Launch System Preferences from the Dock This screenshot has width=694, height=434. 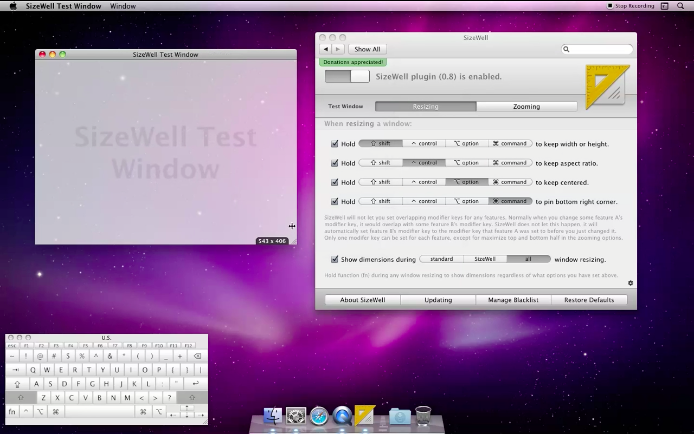pyautogui.click(x=296, y=416)
